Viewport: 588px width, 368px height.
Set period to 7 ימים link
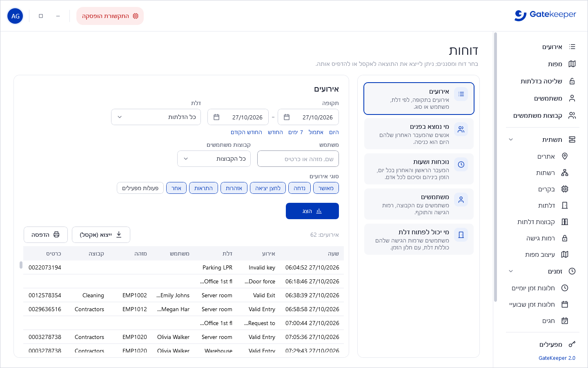coord(296,132)
